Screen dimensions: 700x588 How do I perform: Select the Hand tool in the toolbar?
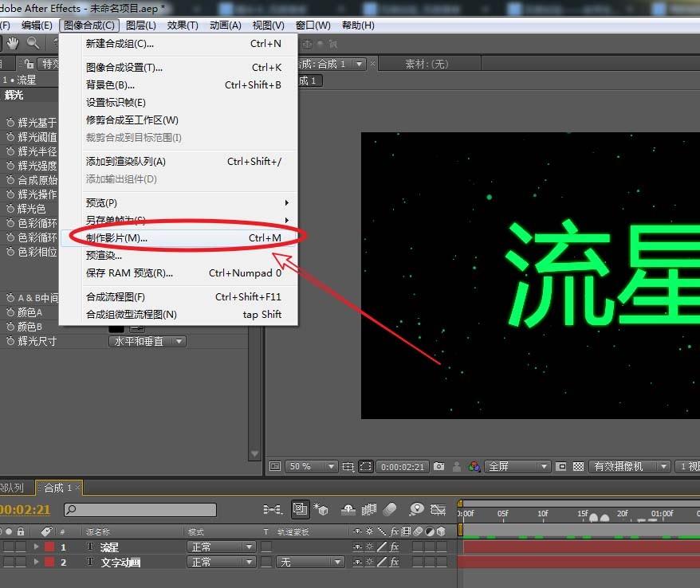coord(14,41)
